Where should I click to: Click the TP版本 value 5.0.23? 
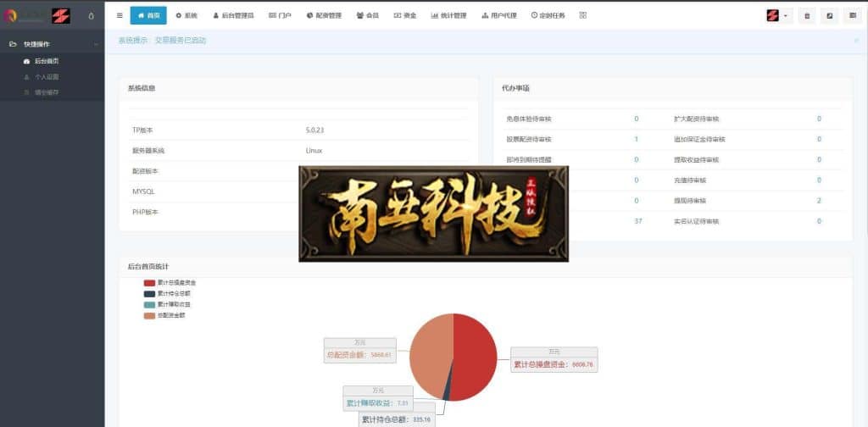(x=314, y=130)
